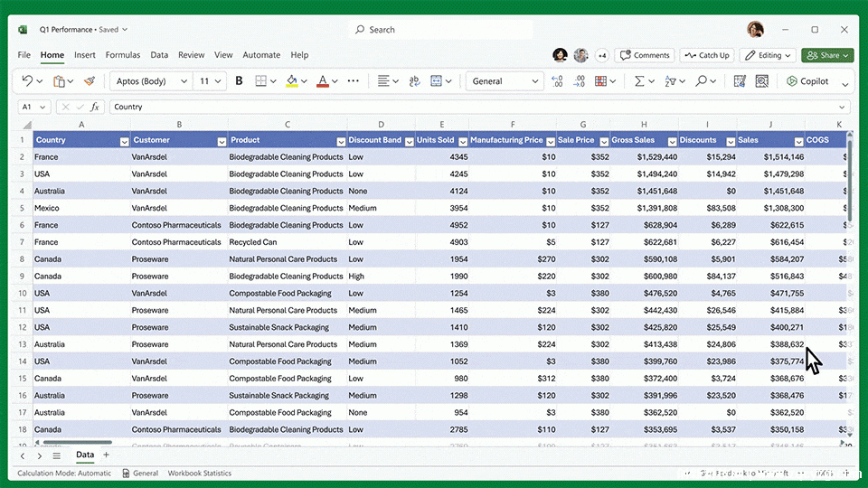Open the table formatting icon next to Find
868x488 pixels.
[740, 80]
